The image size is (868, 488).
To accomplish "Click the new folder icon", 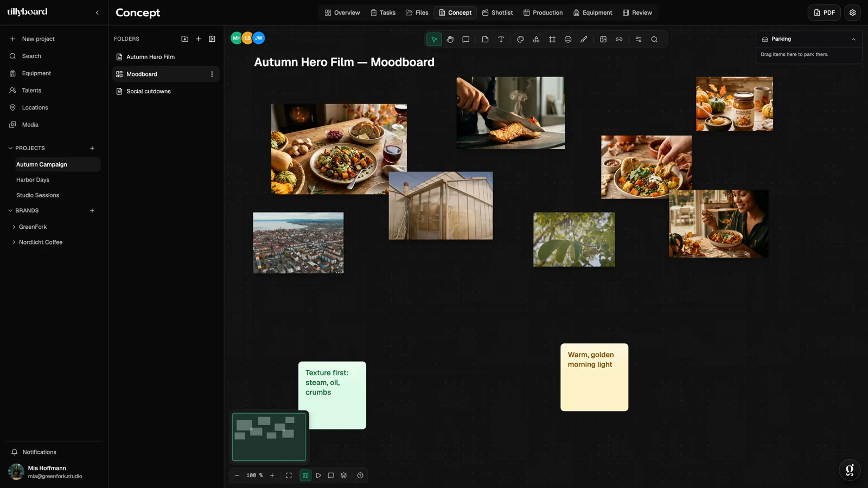I will [x=185, y=39].
